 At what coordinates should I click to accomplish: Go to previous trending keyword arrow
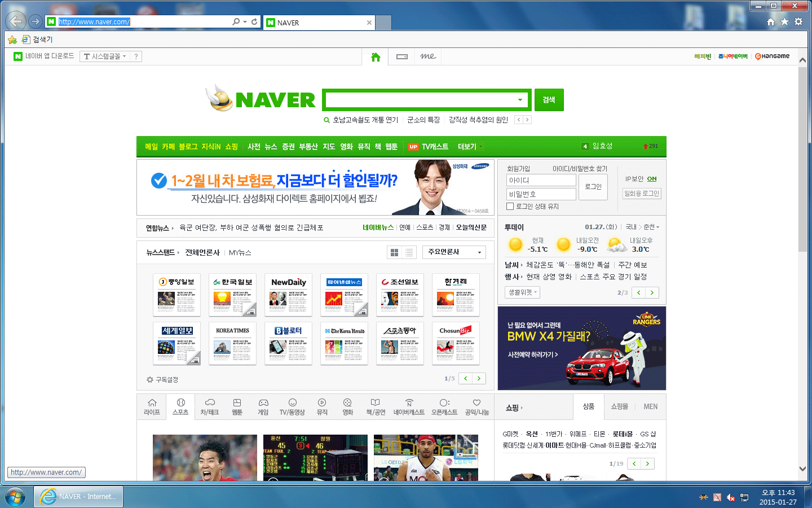[519, 120]
